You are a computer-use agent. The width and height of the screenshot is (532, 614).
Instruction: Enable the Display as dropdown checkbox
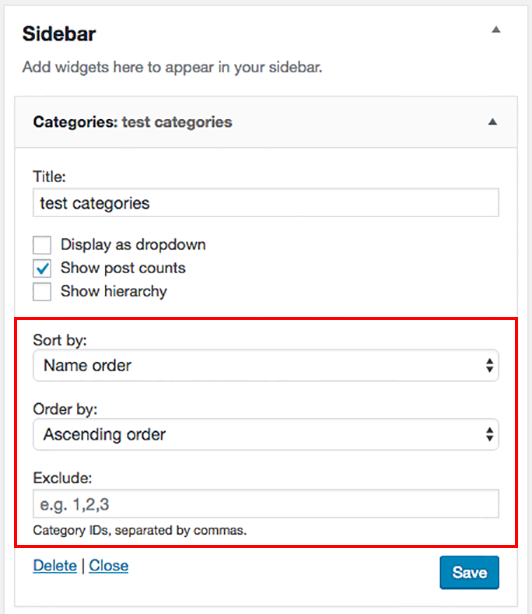[42, 245]
